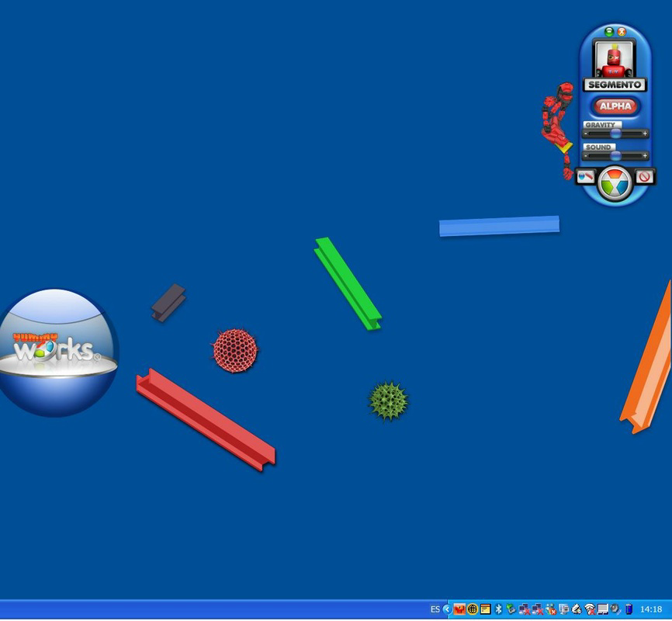Screen dimensions: 672x621
Task: Click the green minimize button on the panel
Action: (x=609, y=32)
